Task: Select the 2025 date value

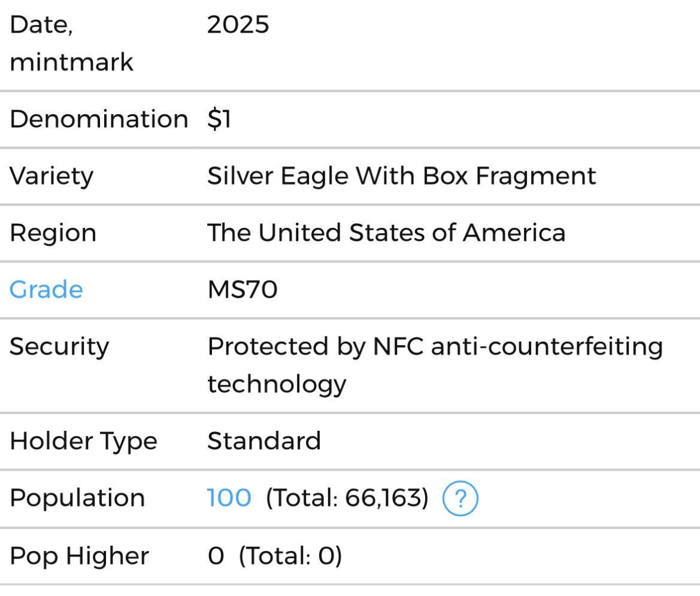Action: click(x=238, y=24)
